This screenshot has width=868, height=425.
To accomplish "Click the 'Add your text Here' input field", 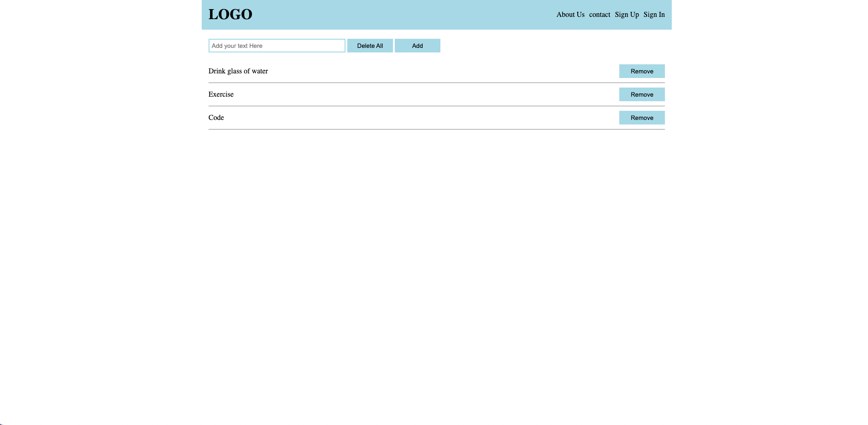I will [x=277, y=45].
